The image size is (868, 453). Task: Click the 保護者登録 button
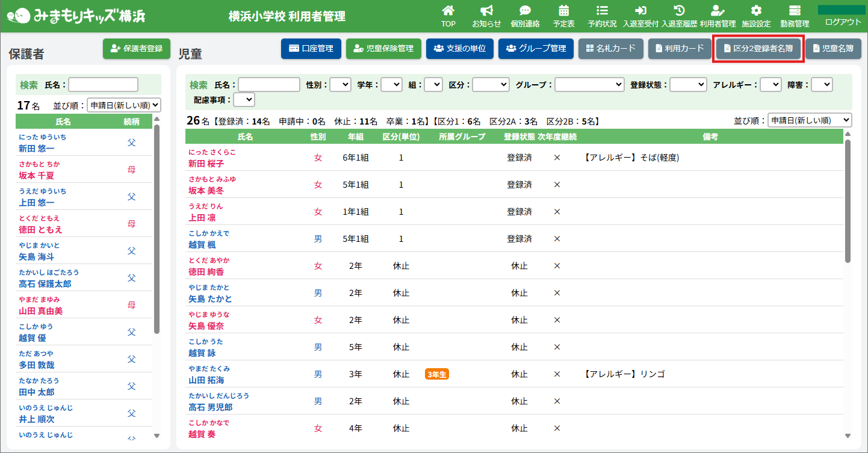(x=137, y=49)
